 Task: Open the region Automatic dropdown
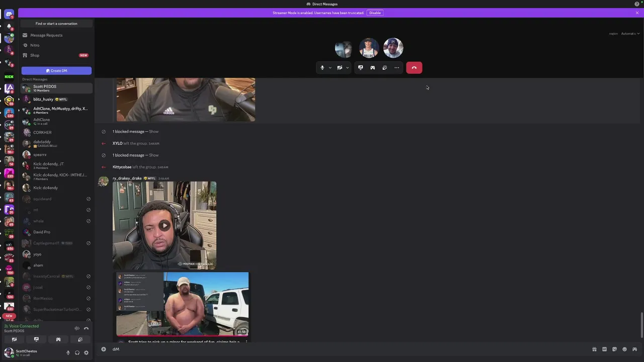(x=630, y=34)
